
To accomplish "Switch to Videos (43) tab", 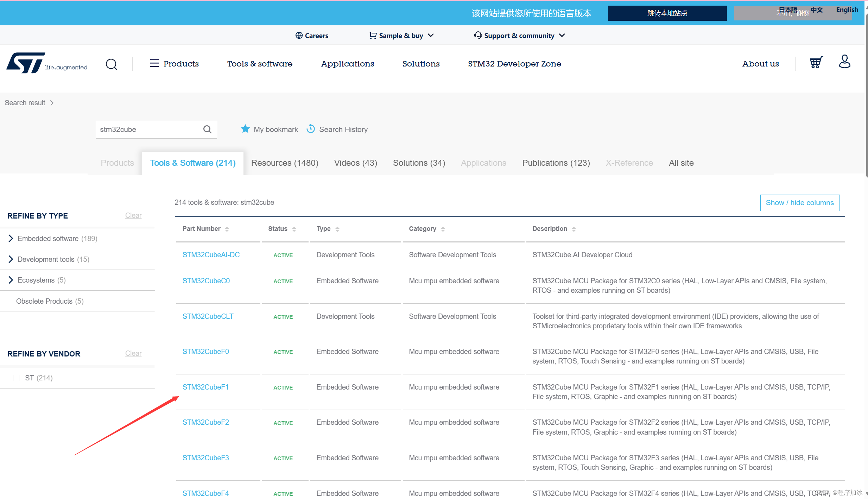I will [x=355, y=163].
